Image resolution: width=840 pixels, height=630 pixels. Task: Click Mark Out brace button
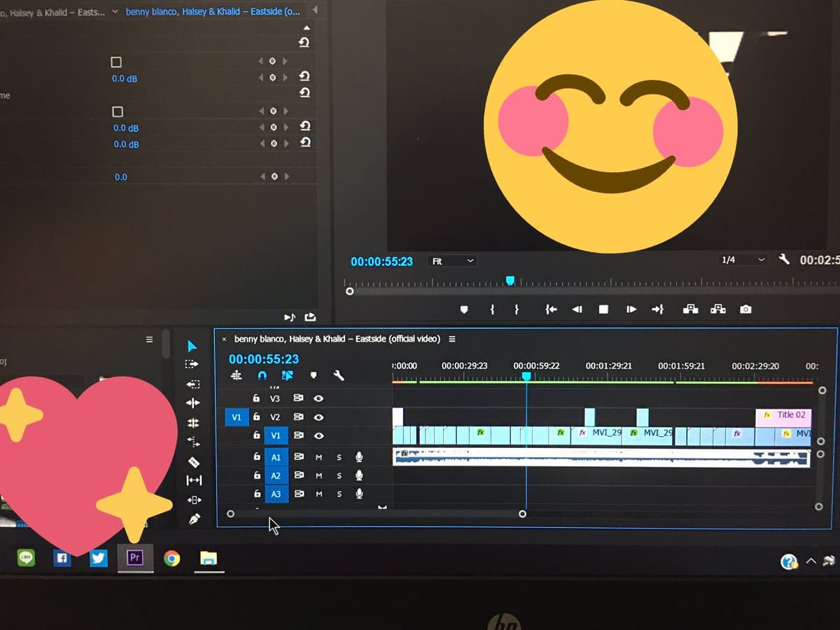coord(517,309)
